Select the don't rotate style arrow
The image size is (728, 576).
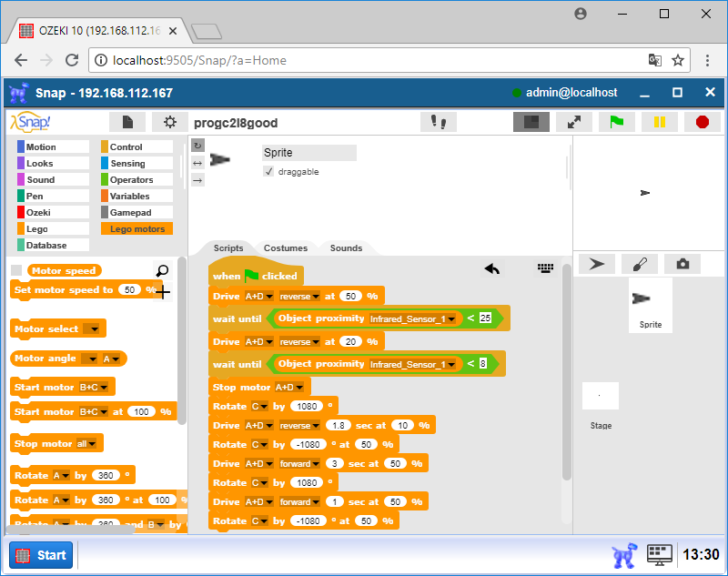pyautogui.click(x=197, y=180)
